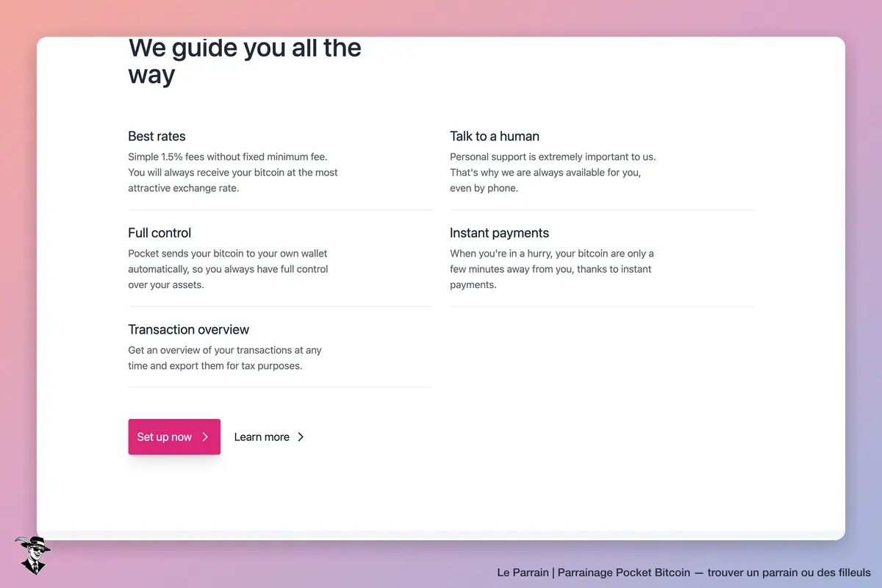Click the Simple 1.5% fees description text
The width and height of the screenshot is (882, 588).
pos(233,172)
